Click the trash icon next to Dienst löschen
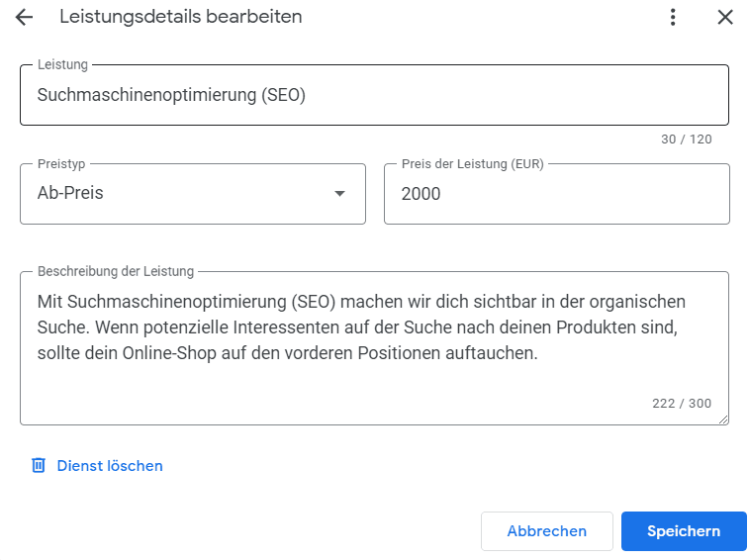The image size is (749, 560). pyautogui.click(x=39, y=465)
